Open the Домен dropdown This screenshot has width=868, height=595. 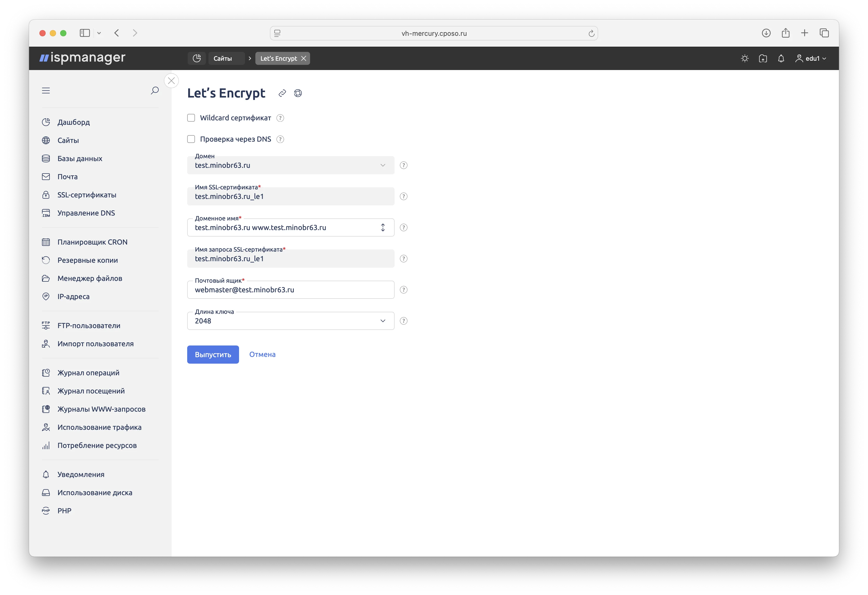point(291,165)
